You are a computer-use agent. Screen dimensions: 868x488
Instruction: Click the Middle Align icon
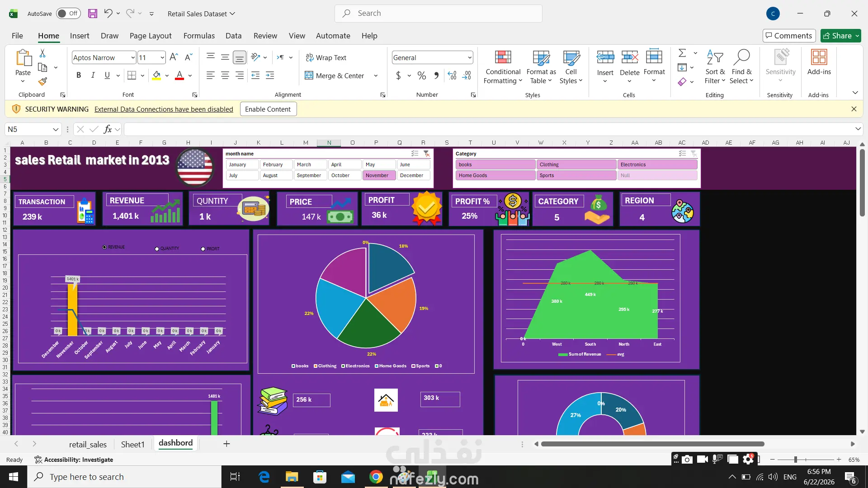(x=225, y=57)
